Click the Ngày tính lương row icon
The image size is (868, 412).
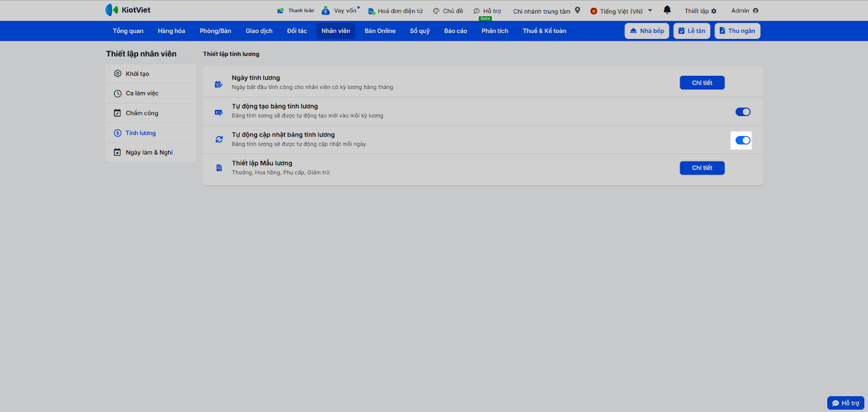coord(219,84)
